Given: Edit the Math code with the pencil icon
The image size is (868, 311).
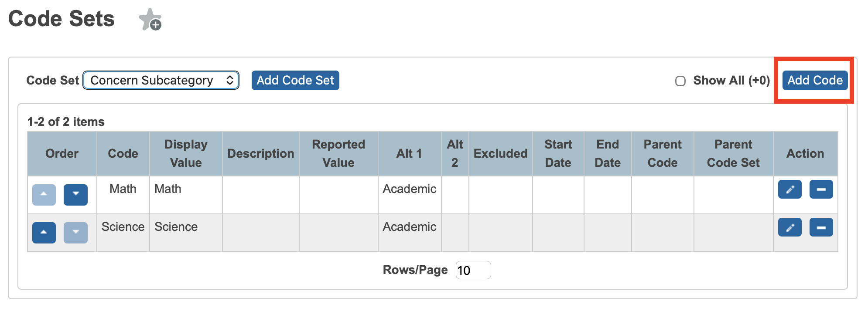Looking at the screenshot, I should click(789, 189).
